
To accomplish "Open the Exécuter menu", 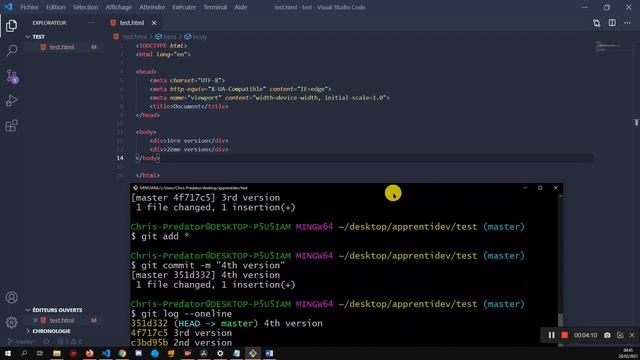I will tap(184, 7).
